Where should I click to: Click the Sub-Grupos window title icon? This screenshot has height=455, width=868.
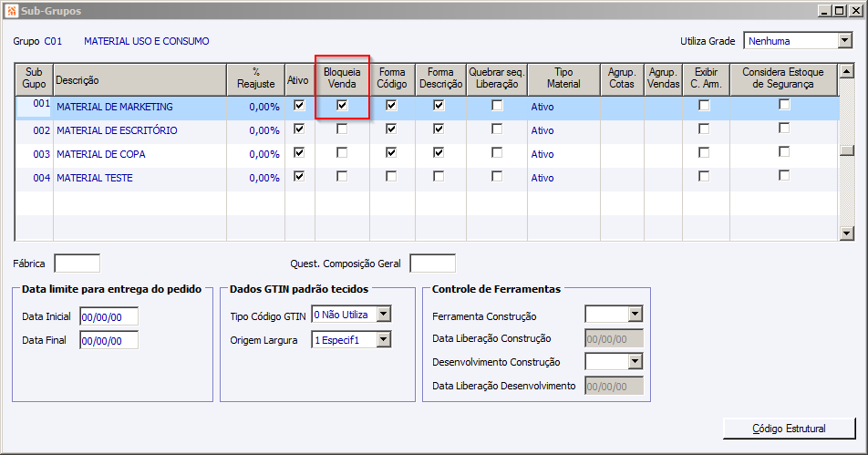(10, 11)
